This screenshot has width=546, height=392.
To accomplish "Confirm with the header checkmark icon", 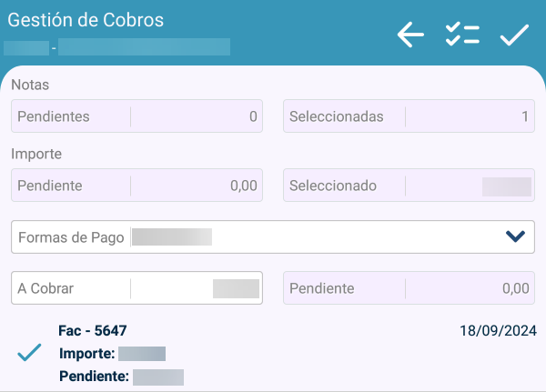I will click(x=514, y=35).
